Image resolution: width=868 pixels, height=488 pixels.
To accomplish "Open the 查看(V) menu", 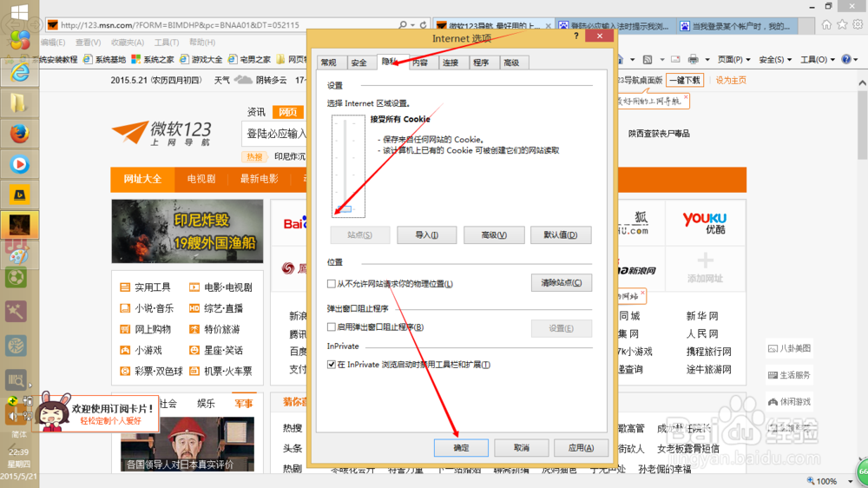I will 88,42.
